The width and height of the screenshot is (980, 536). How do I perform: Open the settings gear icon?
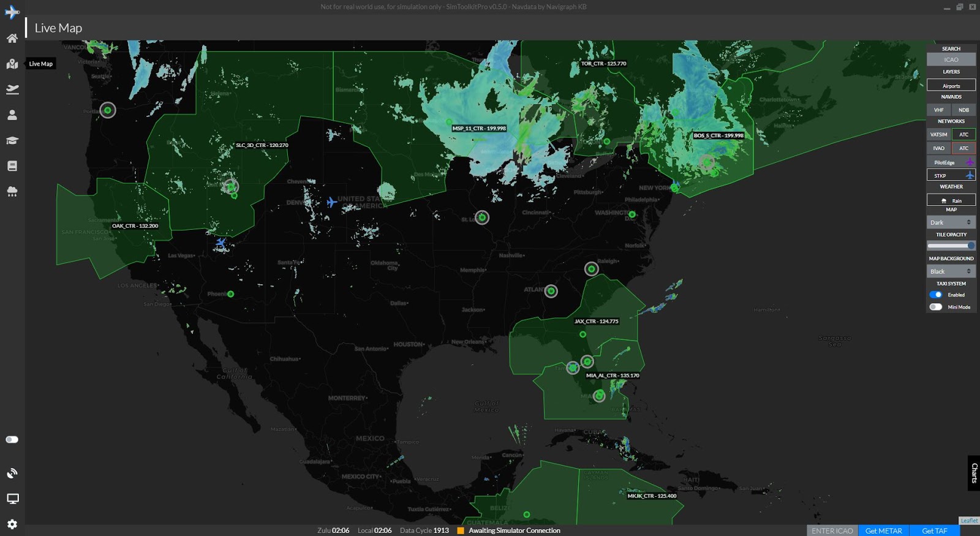point(12,524)
